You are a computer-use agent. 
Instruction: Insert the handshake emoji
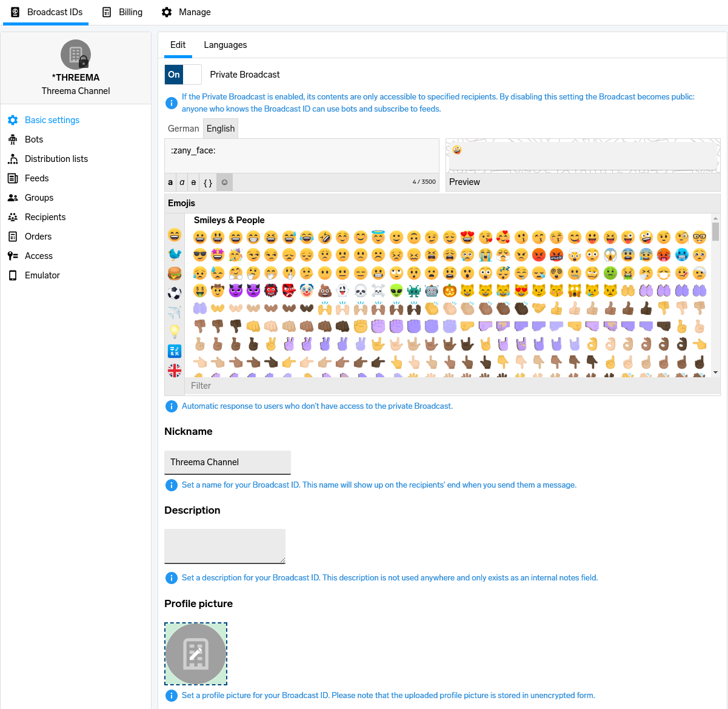[539, 308]
